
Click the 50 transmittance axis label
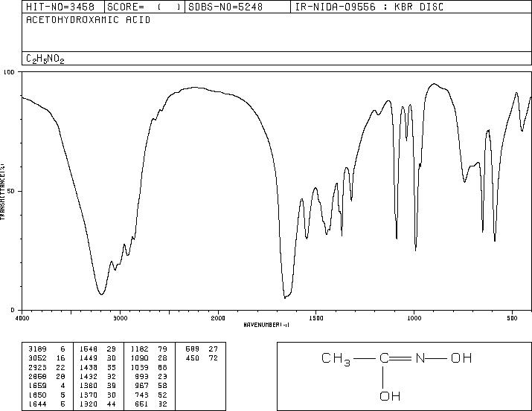coord(11,191)
